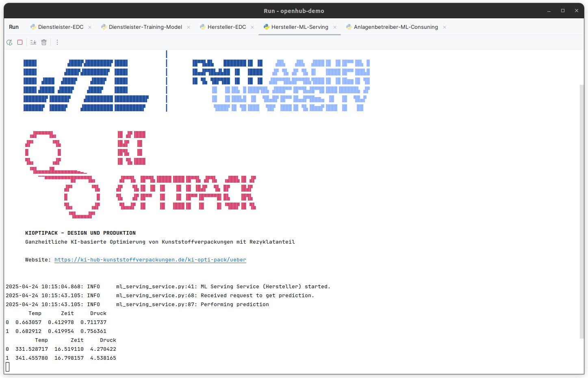The width and height of the screenshot is (588, 378).
Task: Switch to the Dienstleister-EDC tab
Action: tap(61, 27)
